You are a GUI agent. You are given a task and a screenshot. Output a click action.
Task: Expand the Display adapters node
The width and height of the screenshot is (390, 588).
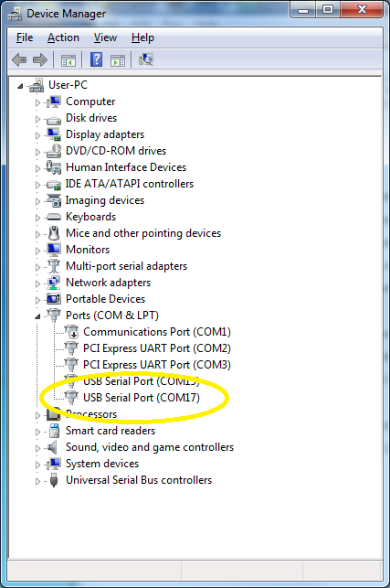pyautogui.click(x=37, y=135)
